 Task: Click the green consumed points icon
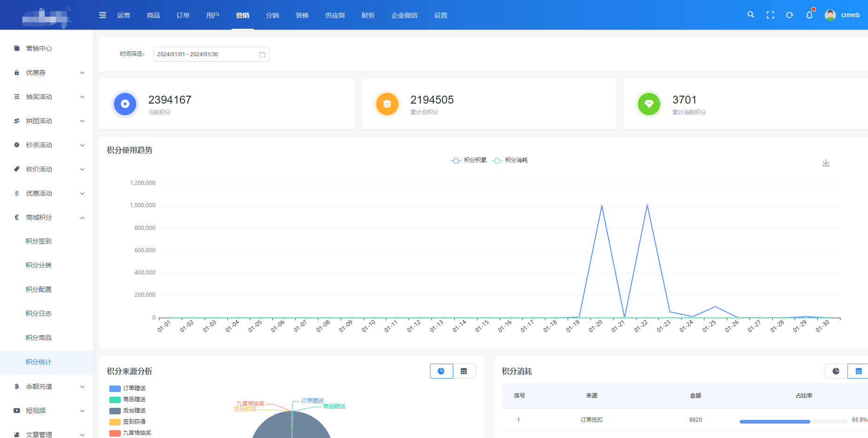(649, 104)
